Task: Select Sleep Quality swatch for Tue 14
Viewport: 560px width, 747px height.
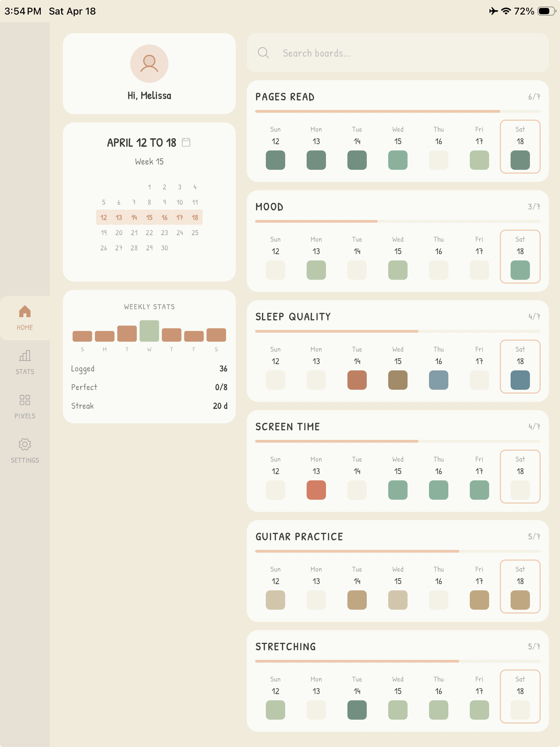Action: pyautogui.click(x=357, y=380)
